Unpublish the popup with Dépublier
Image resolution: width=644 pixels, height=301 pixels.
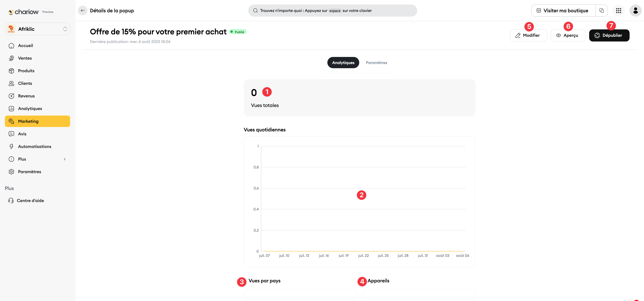click(x=609, y=36)
